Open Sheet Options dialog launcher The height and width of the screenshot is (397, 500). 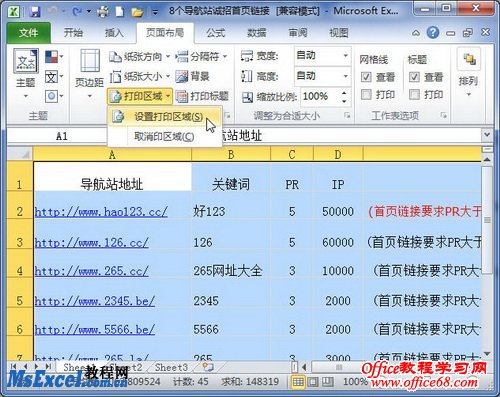coord(443,116)
